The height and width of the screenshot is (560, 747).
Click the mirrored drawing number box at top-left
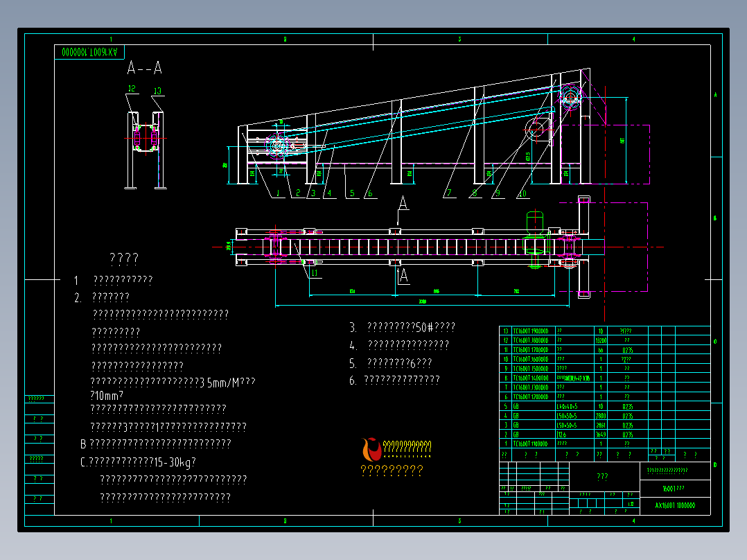click(89, 52)
